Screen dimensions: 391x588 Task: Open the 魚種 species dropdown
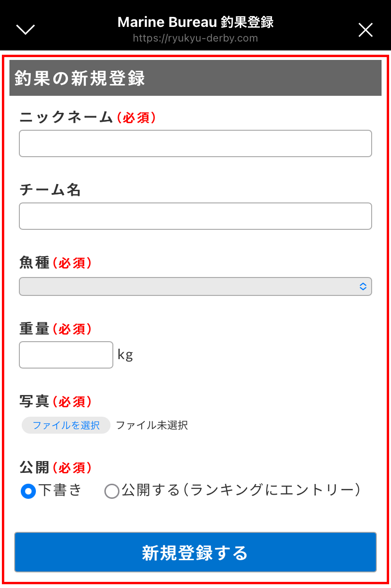195,286
